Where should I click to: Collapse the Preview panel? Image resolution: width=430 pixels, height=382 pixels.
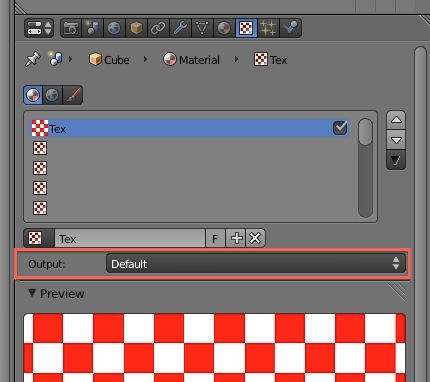click(32, 293)
